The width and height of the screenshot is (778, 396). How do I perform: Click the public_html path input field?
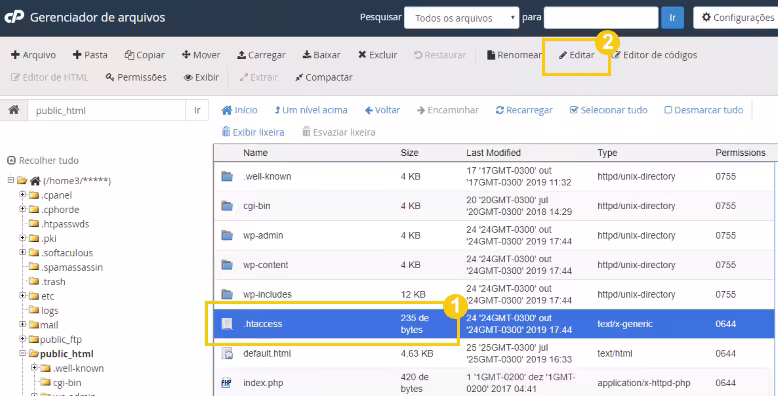106,110
